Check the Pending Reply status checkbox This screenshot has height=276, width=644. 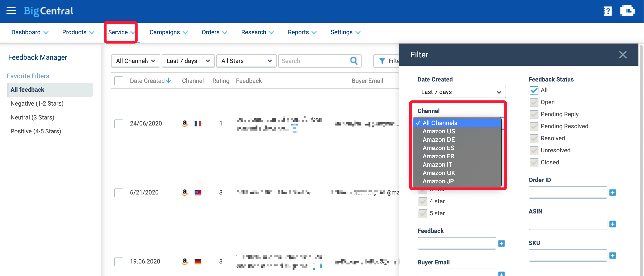[534, 114]
